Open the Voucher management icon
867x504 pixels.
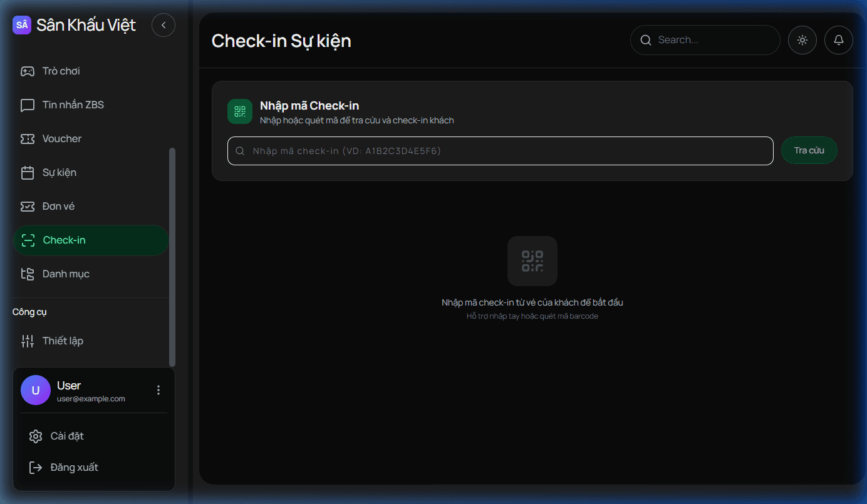[27, 138]
